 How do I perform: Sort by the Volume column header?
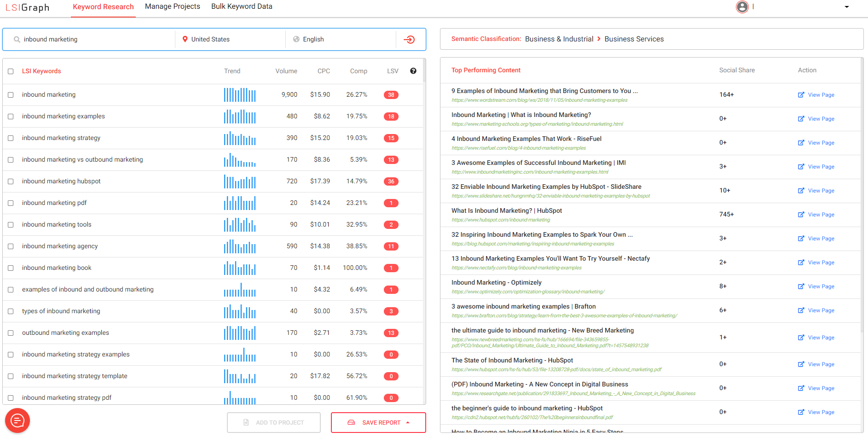point(286,71)
